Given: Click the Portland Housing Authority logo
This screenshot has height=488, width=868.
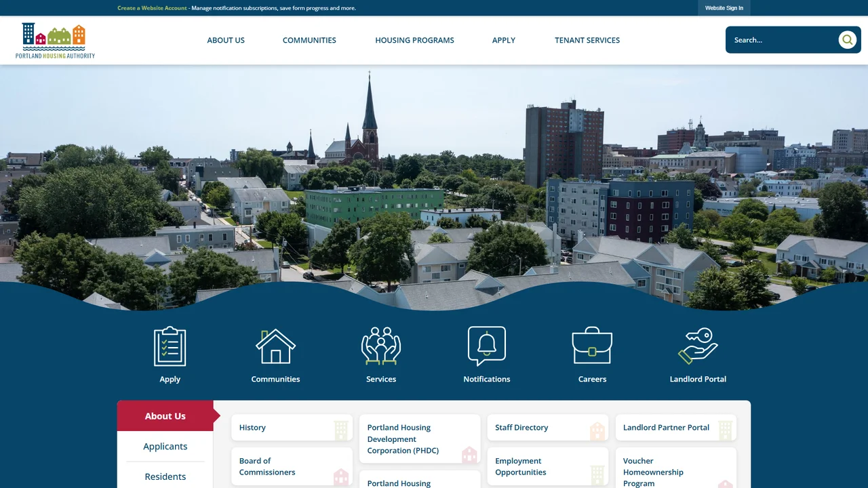Looking at the screenshot, I should coord(55,41).
